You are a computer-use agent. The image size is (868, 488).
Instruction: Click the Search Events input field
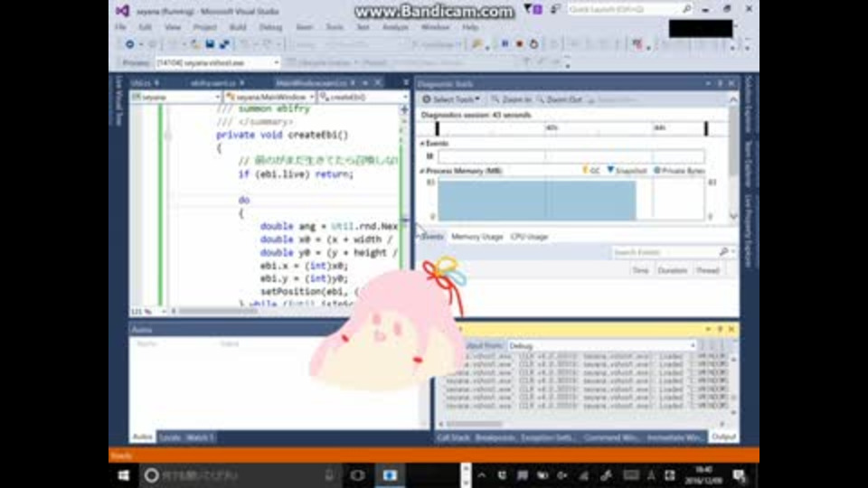pos(665,252)
